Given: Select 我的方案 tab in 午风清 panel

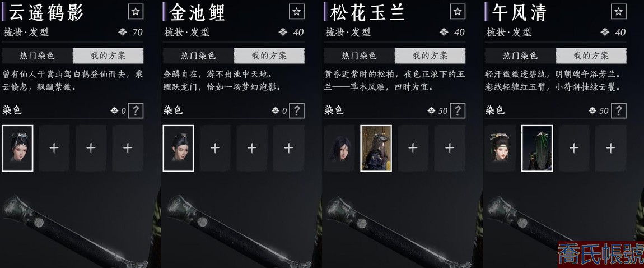Looking at the screenshot, I should [591, 56].
